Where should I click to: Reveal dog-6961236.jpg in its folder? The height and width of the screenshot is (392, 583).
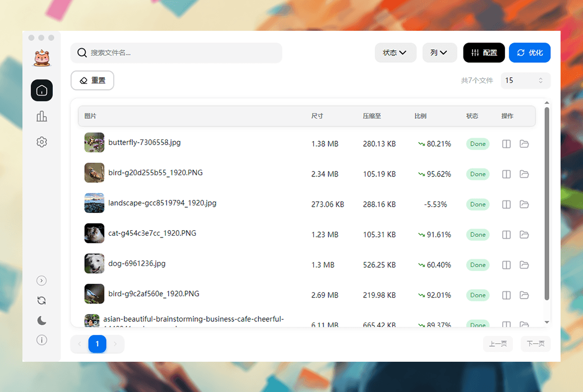point(524,265)
